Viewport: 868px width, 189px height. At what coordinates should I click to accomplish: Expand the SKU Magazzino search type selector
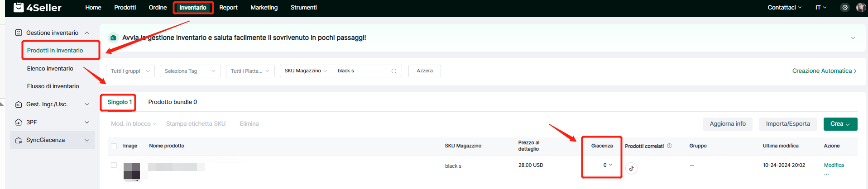point(306,71)
